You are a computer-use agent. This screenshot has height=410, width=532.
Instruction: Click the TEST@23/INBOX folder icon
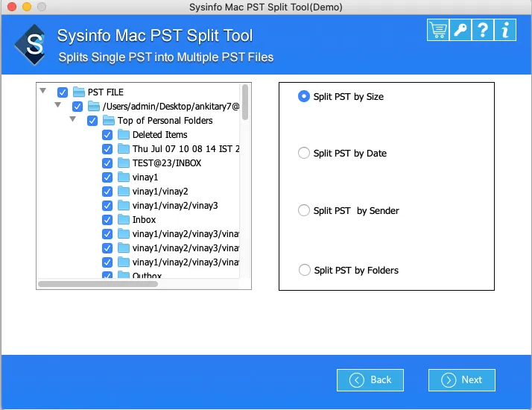(124, 163)
